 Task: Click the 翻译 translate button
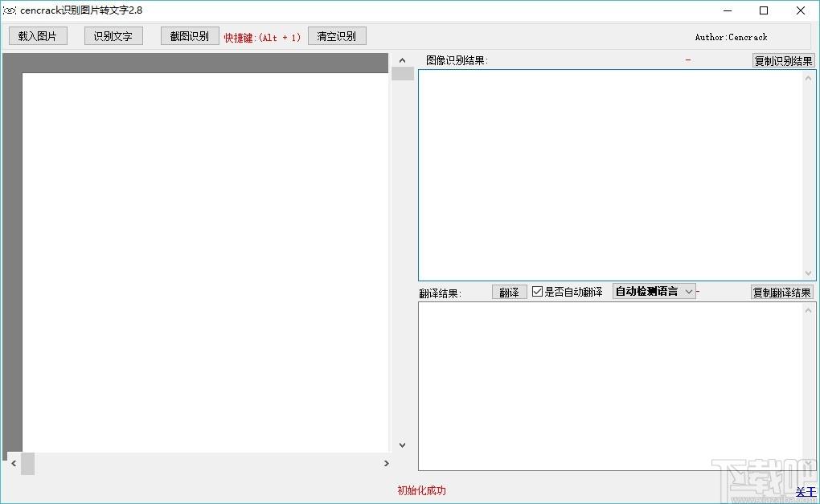click(510, 293)
